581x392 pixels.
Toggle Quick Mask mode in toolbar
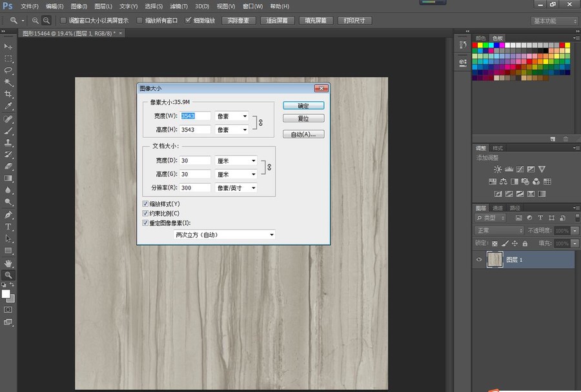pos(8,309)
